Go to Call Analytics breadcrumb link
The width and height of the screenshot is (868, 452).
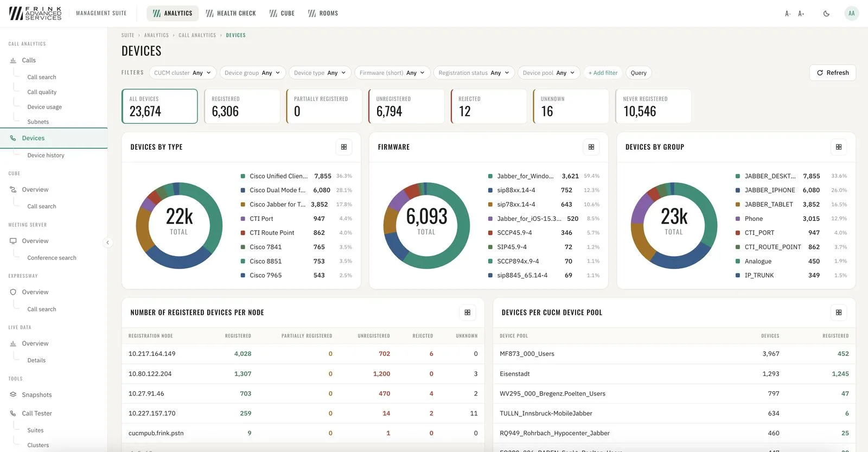[197, 35]
